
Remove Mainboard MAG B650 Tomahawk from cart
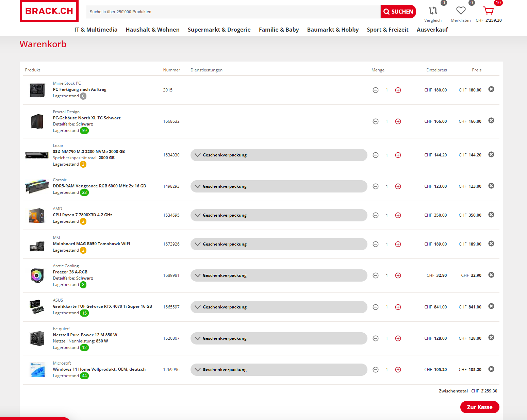tap(491, 243)
